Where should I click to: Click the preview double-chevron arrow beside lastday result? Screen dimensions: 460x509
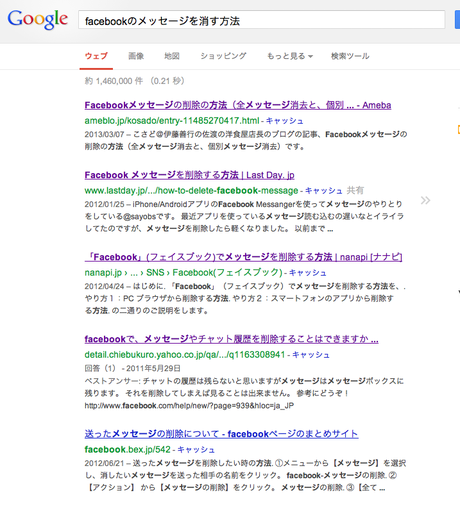(425, 200)
